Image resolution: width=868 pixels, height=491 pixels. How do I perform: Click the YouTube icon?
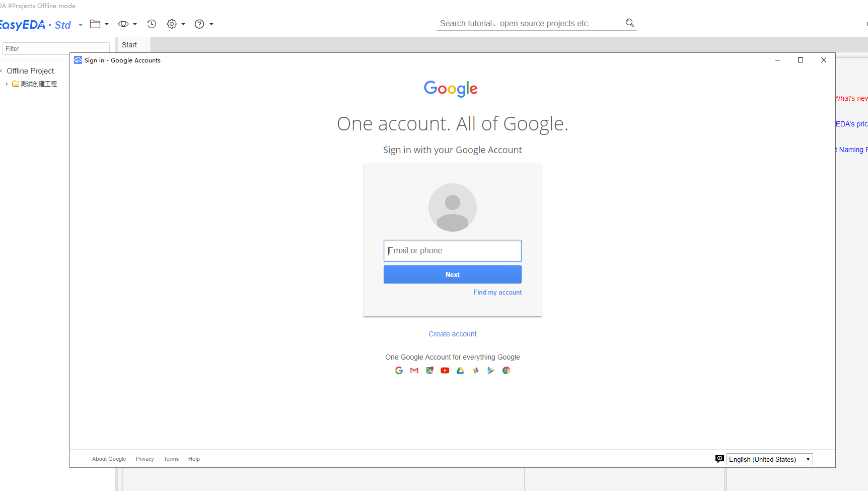[x=445, y=371]
